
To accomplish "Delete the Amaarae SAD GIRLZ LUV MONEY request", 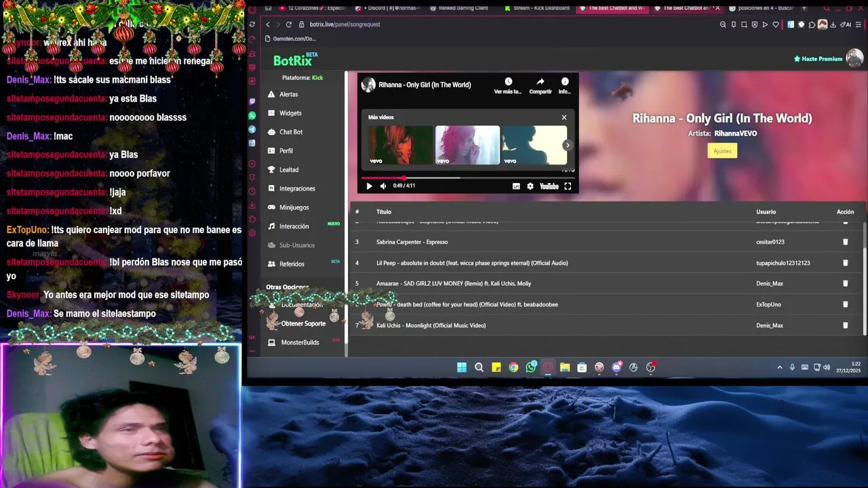I will tap(845, 283).
